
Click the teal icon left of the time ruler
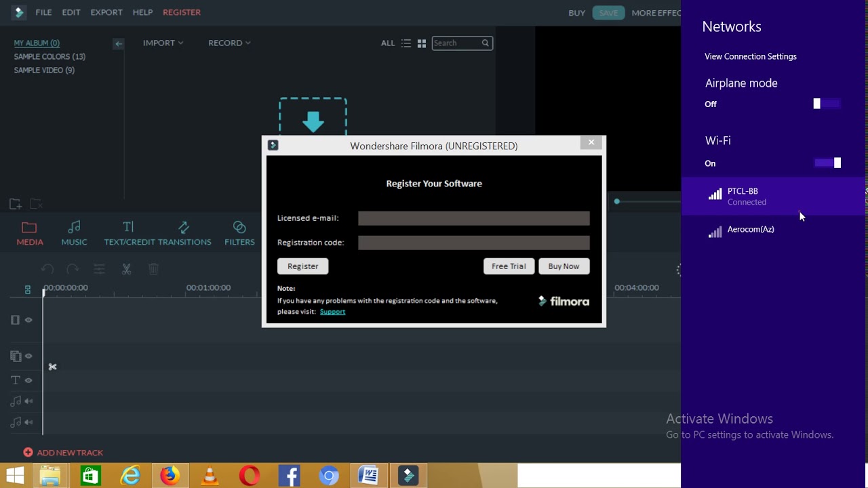pos(28,289)
